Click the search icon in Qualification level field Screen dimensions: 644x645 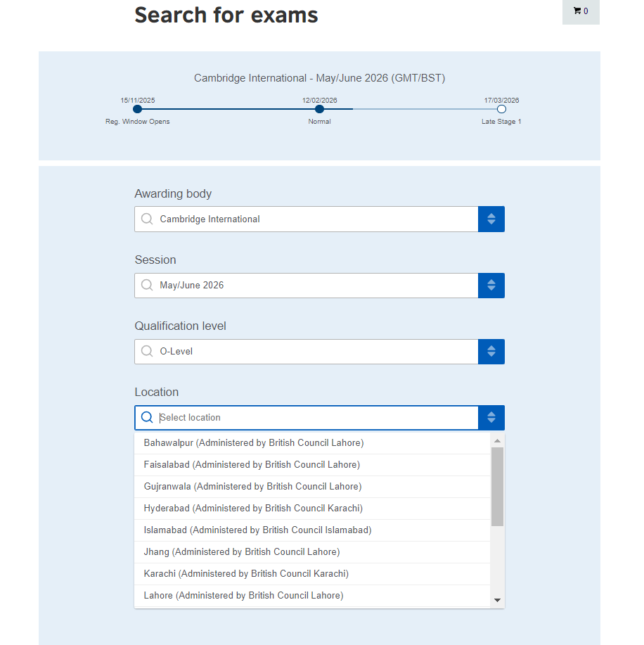(x=147, y=351)
